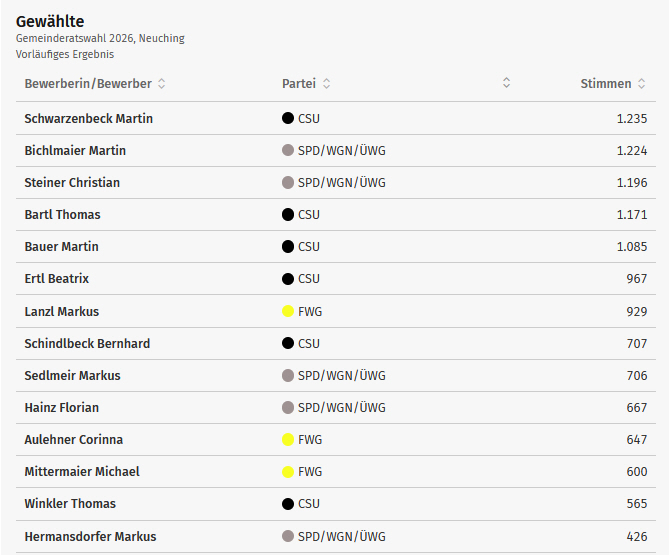Sort by Bewerberin/Bewerber column arrows
Viewport: 669px width, 555px height.
tap(162, 84)
